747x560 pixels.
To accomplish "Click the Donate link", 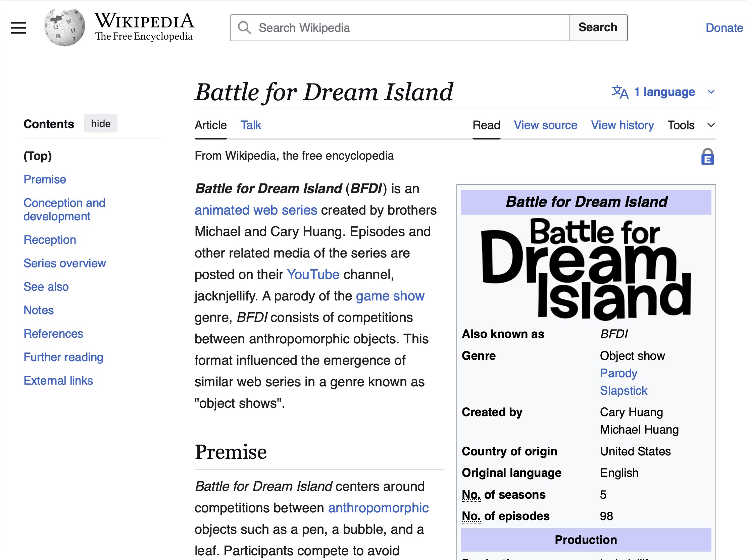I will 724,28.
